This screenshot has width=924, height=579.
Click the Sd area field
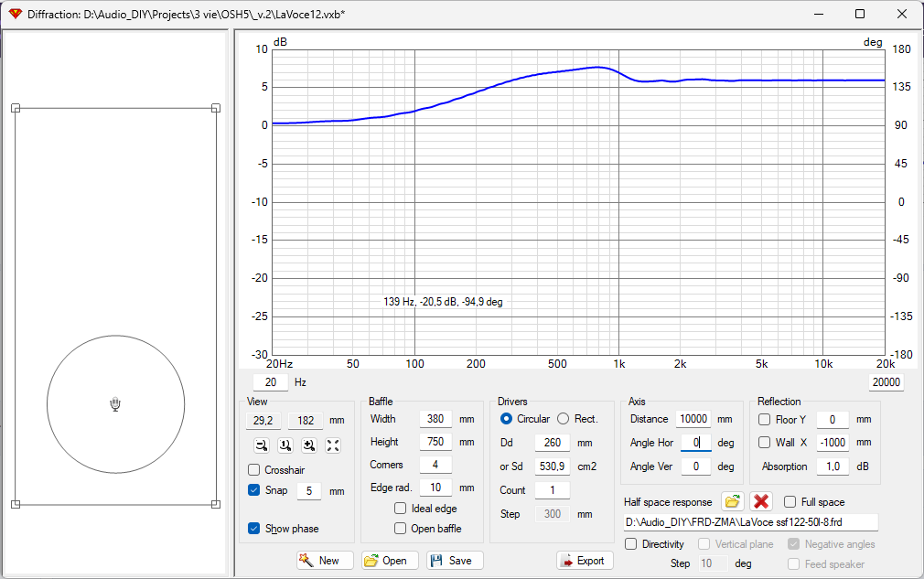click(x=553, y=466)
